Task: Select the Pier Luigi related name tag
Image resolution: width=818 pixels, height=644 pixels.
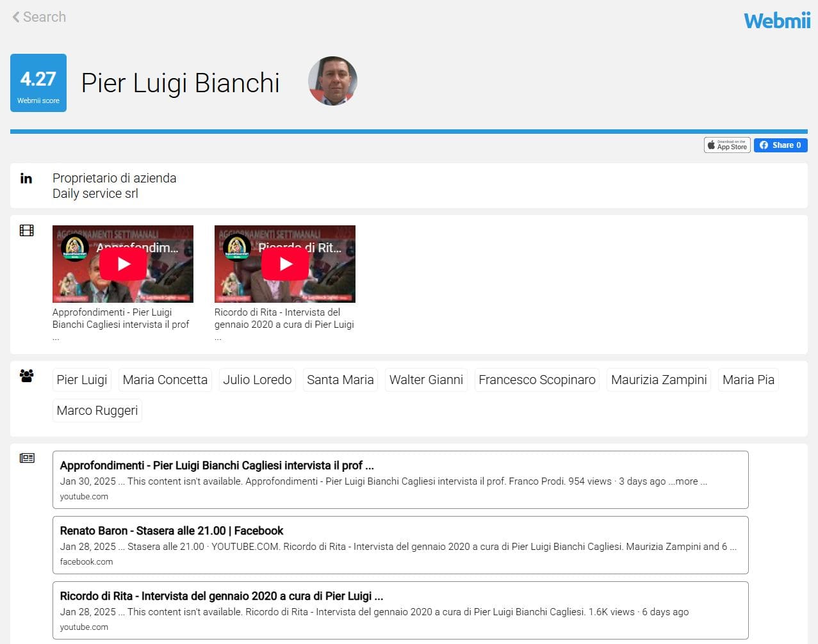Action: click(82, 380)
